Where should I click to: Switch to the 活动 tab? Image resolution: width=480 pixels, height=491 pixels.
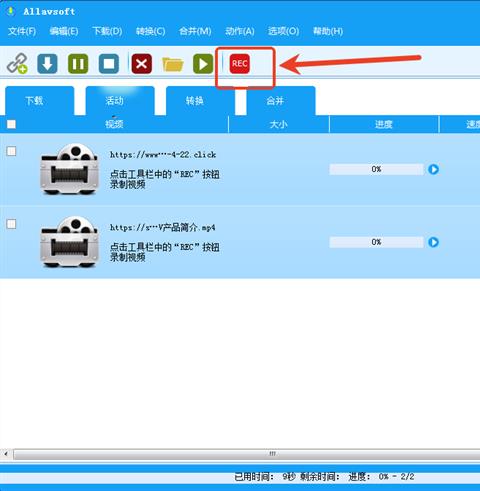[120, 101]
